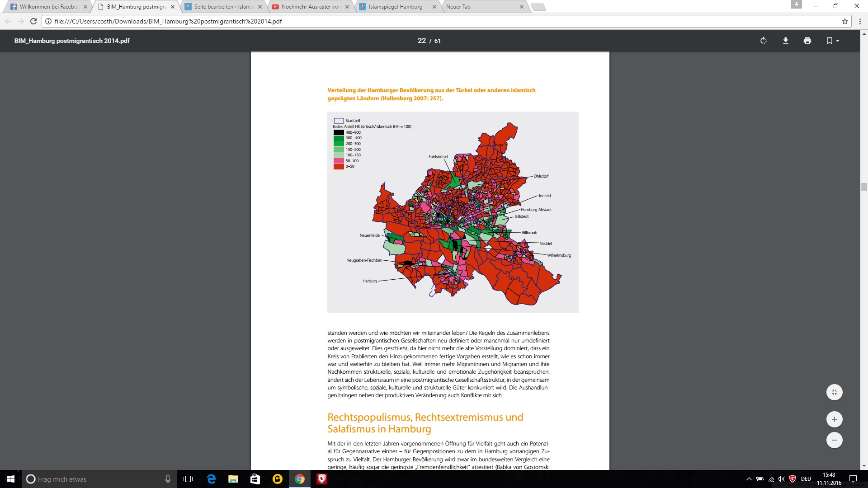The height and width of the screenshot is (488, 868).
Task: Click the Cortana search box
Action: tap(99, 479)
